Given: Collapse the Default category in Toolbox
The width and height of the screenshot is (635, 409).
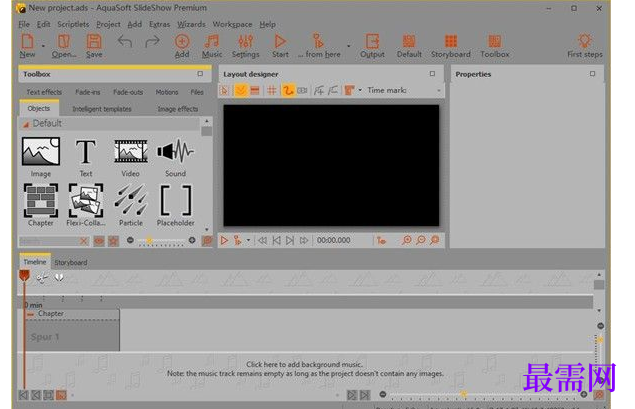Looking at the screenshot, I should coord(26,124).
